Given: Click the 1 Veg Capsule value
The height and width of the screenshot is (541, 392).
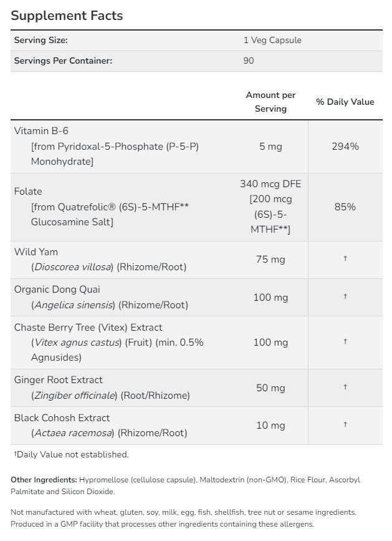Looking at the screenshot, I should coord(272,40).
